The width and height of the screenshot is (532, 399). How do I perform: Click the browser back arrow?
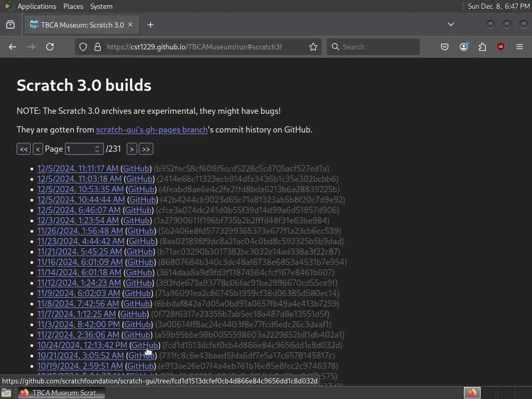[12, 47]
